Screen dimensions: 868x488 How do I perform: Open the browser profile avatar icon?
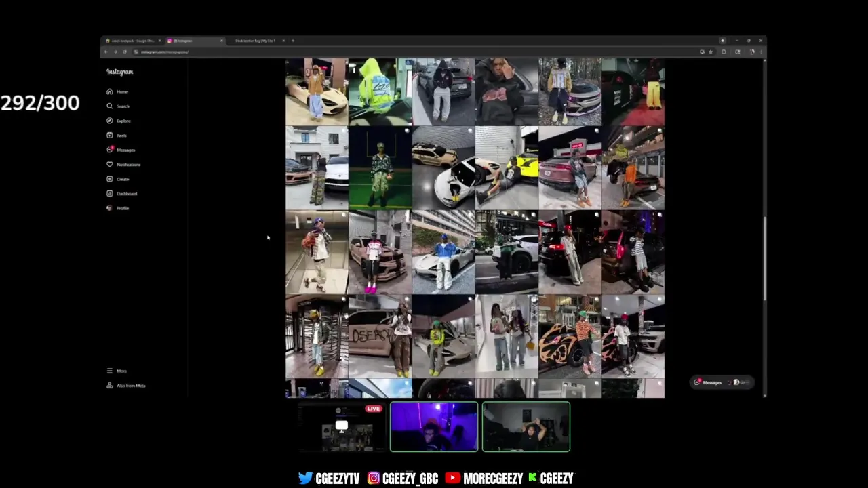point(751,52)
